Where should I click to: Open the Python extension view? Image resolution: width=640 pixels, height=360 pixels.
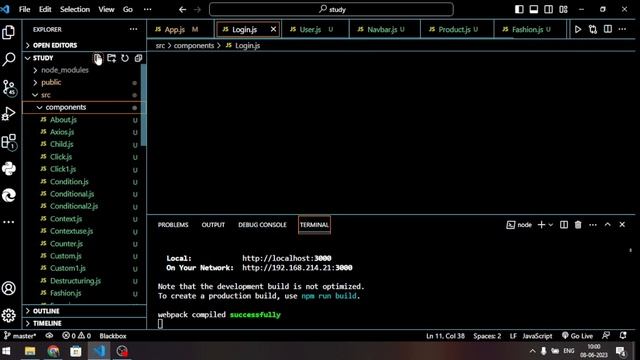[x=9, y=169]
